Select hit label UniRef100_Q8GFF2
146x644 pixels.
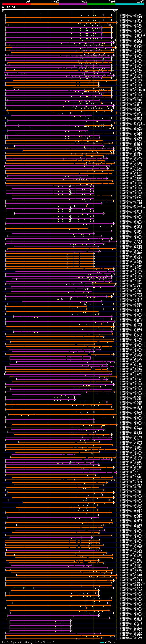[x=131, y=635]
